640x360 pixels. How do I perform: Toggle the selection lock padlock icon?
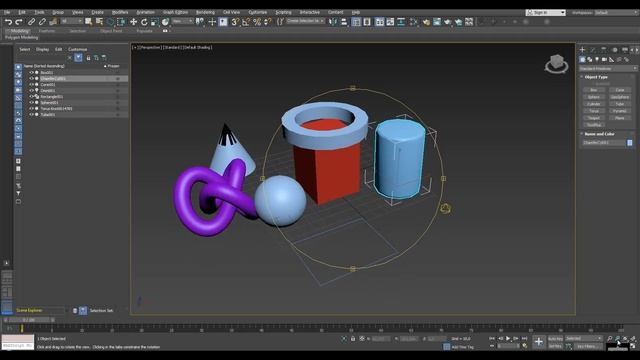[353, 339]
